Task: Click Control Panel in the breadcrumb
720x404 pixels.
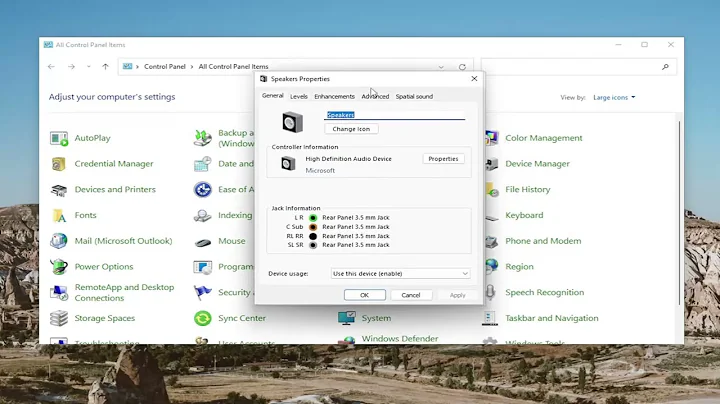Action: 165,67
